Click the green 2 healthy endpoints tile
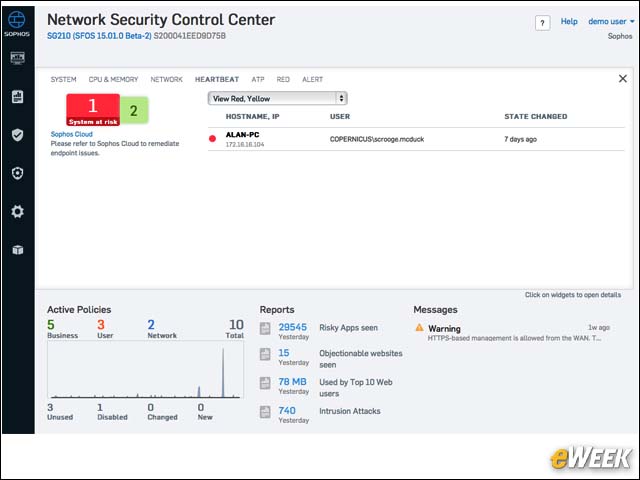Screen dimensions: 640x480 (x=134, y=110)
